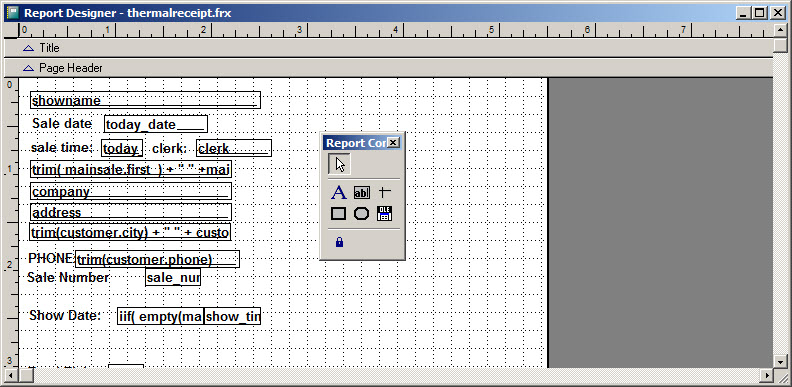
Task: Select the 'sale time:' label
Action: point(62,148)
